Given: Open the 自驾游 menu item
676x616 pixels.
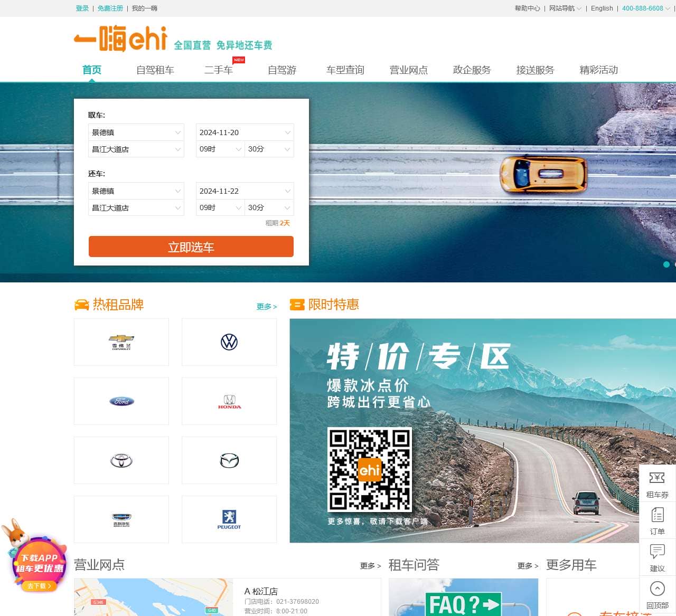Looking at the screenshot, I should click(x=282, y=70).
